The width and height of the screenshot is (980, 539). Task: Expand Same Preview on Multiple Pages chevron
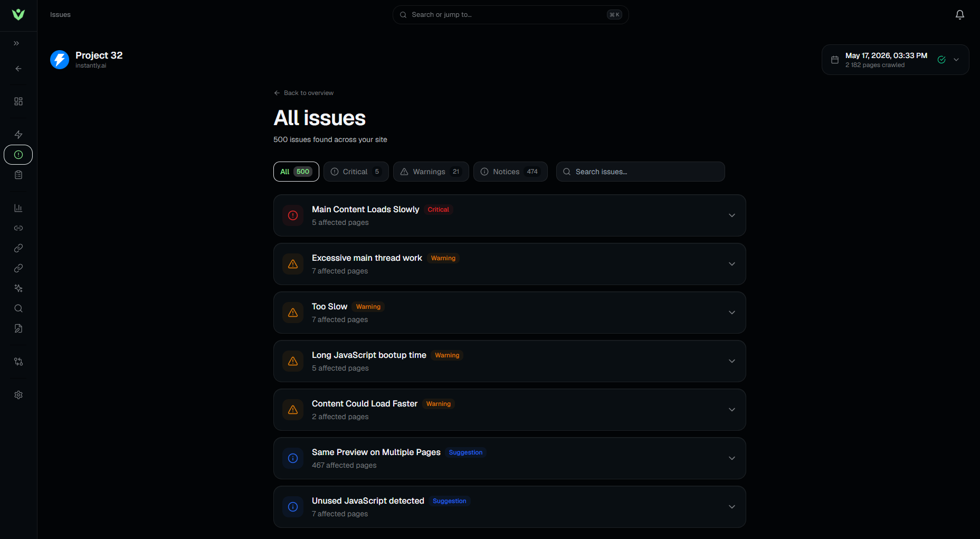point(732,458)
